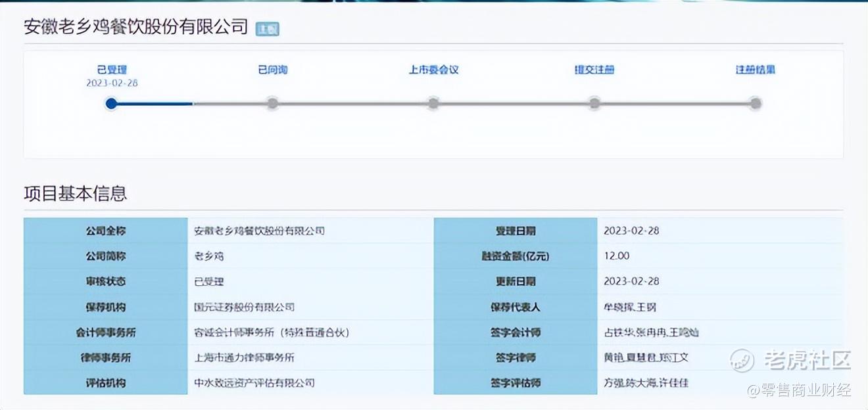Click the 保荐机构 label cell
Screen dimensions: 868x410
coord(106,307)
